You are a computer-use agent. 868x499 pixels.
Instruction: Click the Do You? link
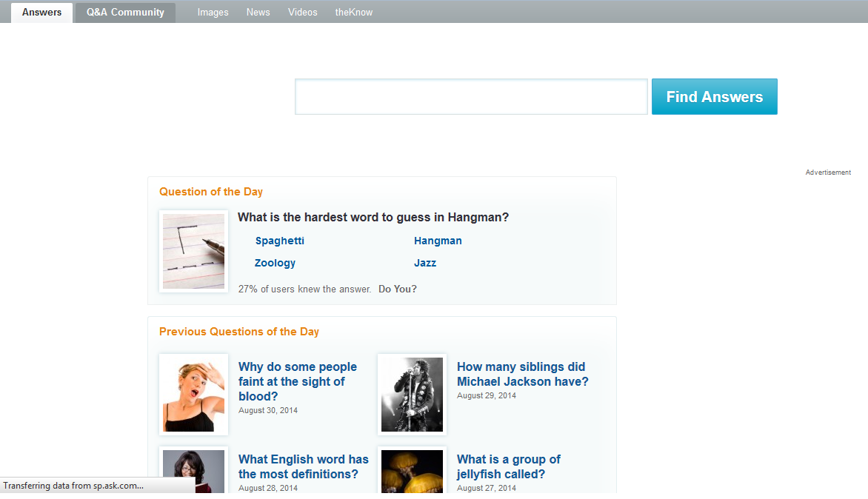(x=398, y=289)
